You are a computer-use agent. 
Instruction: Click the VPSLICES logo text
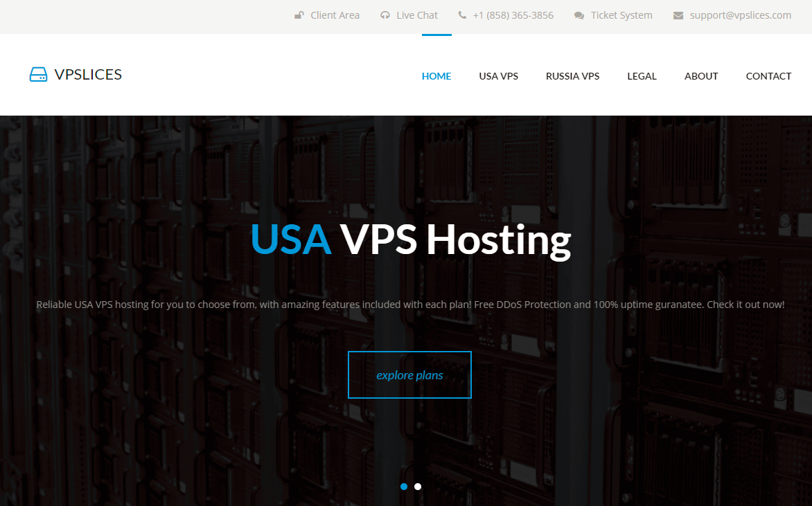tap(88, 75)
